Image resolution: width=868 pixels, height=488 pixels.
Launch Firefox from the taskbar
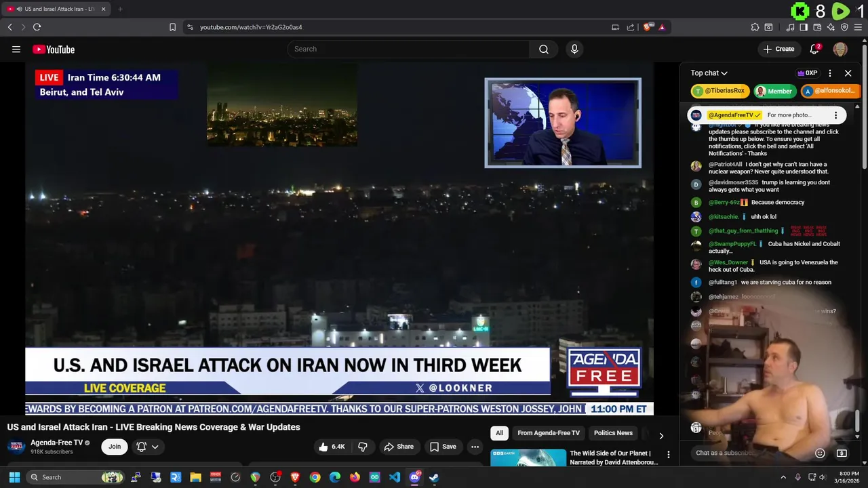(355, 477)
